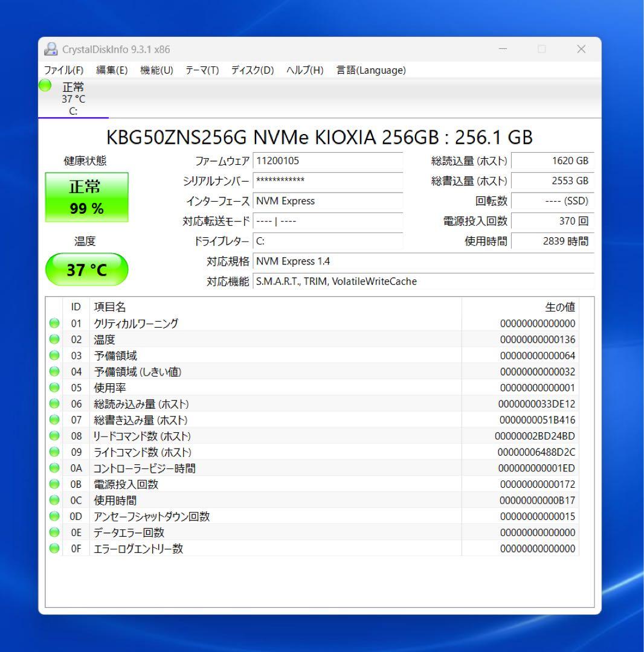This screenshot has width=644, height=652.
Task: Click the green status icon for 温度 attribute
Action: pos(54,339)
